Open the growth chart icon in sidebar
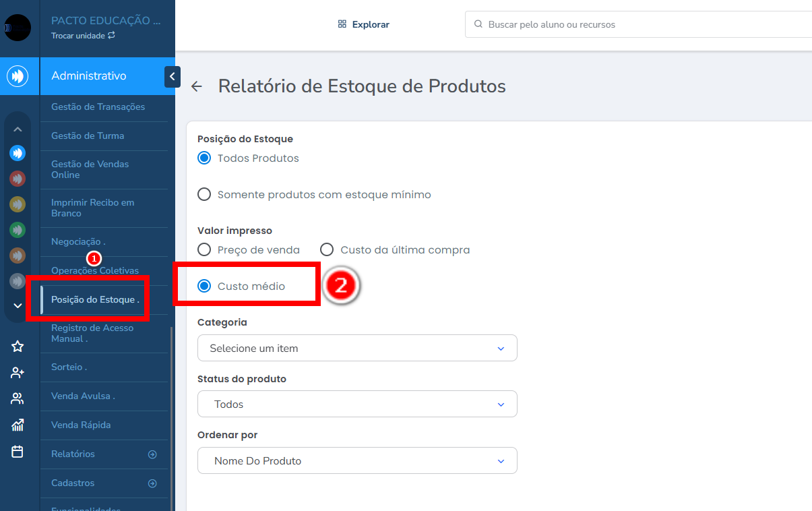 pyautogui.click(x=18, y=425)
